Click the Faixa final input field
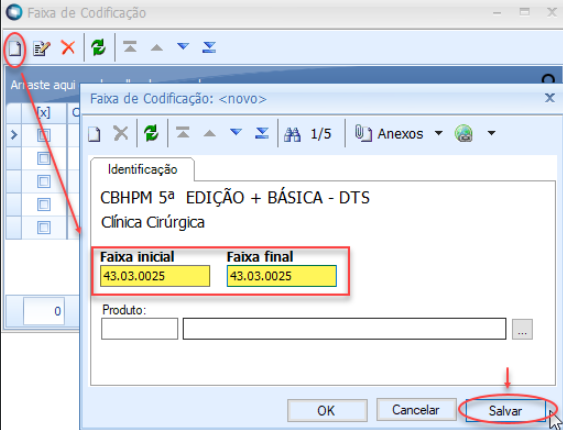Image resolution: width=563 pixels, height=430 pixels. 282,276
